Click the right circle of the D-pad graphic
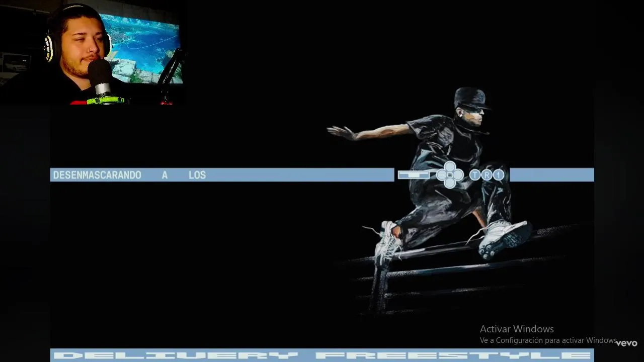 pos(458,175)
